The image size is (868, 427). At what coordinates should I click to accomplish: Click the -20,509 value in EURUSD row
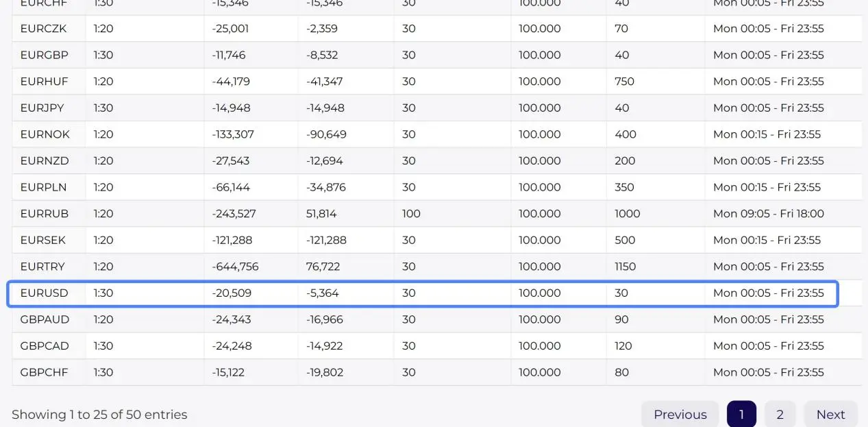tap(232, 293)
